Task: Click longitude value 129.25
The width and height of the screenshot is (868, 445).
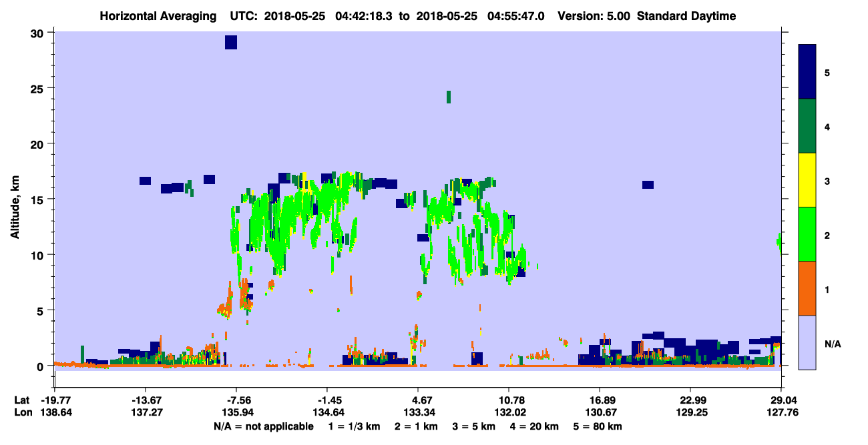Action: (690, 412)
